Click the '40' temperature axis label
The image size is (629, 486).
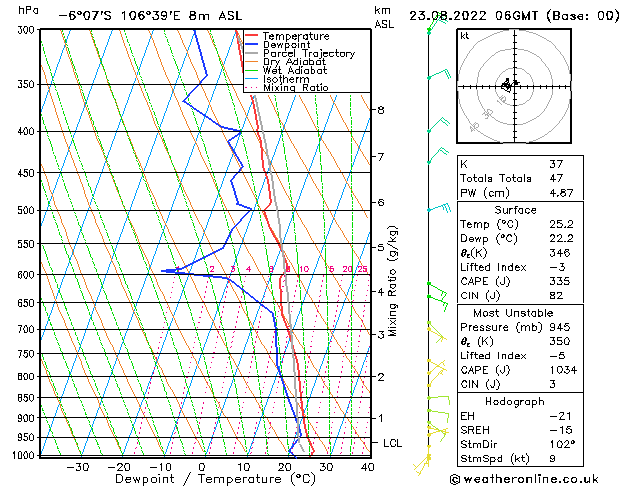coord(367,467)
